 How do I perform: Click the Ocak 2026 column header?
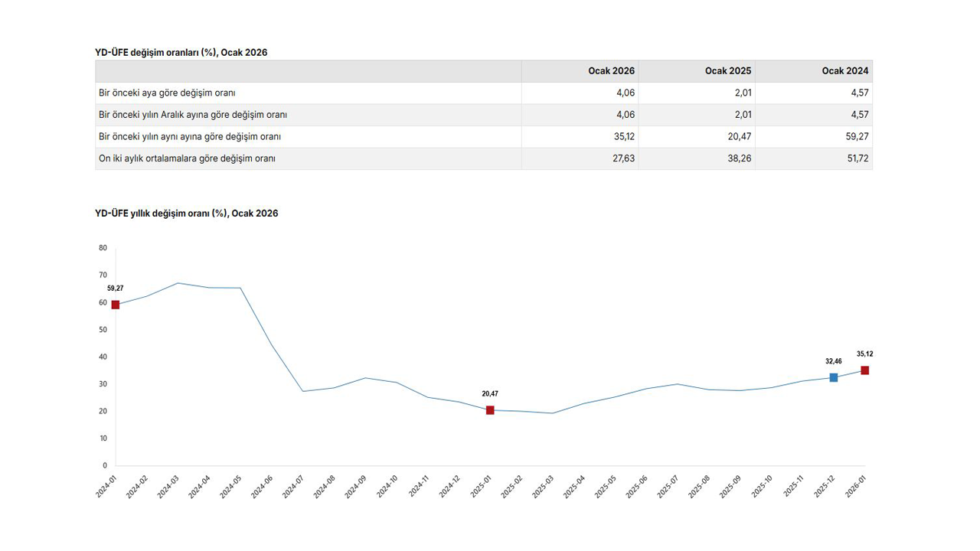point(611,71)
